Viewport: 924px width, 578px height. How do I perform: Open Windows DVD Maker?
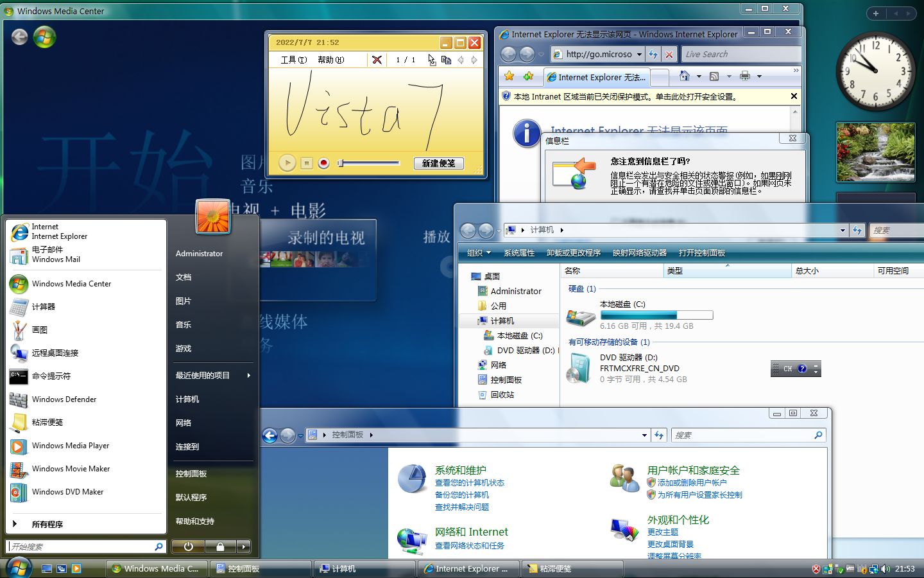click(86, 491)
